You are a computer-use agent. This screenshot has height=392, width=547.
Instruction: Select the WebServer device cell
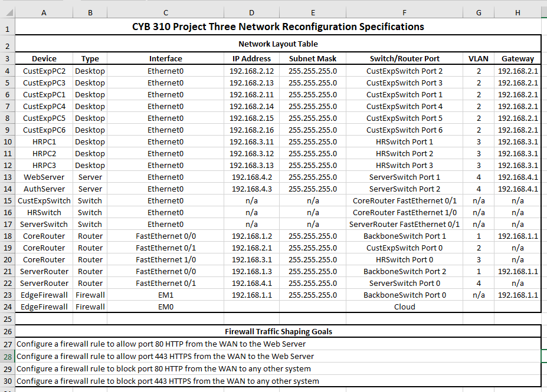pyautogui.click(x=44, y=177)
